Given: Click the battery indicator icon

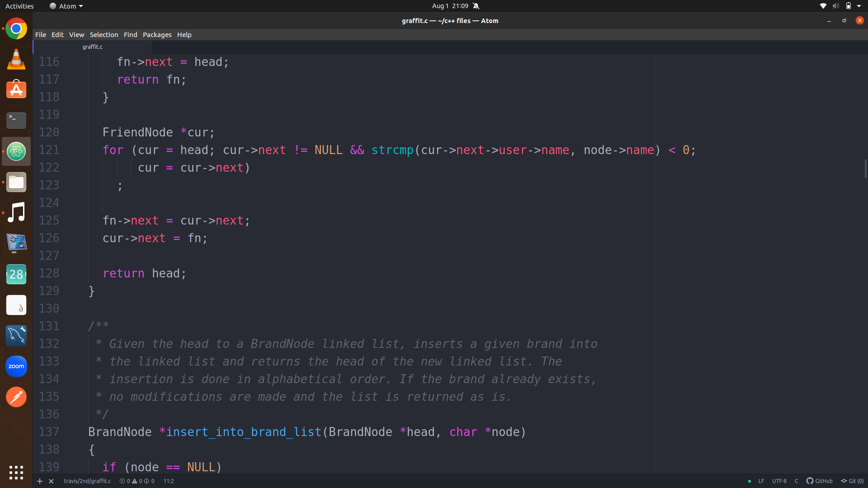Looking at the screenshot, I should pyautogui.click(x=849, y=6).
